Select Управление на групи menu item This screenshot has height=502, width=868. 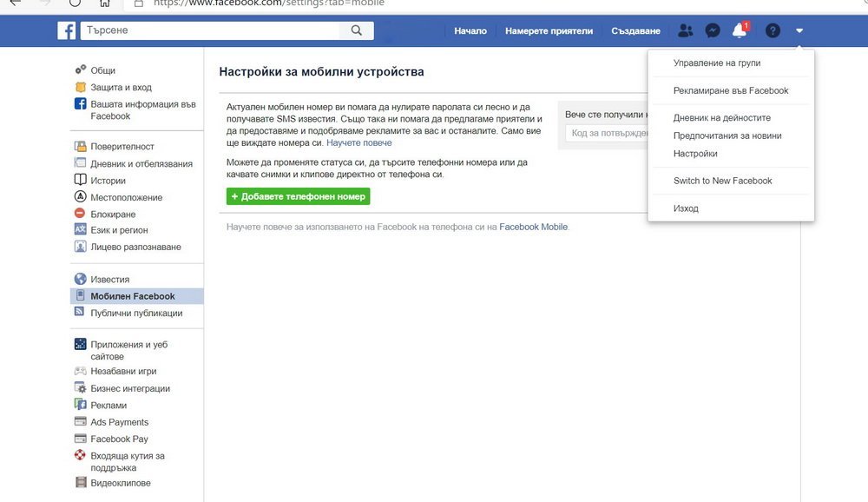point(717,63)
